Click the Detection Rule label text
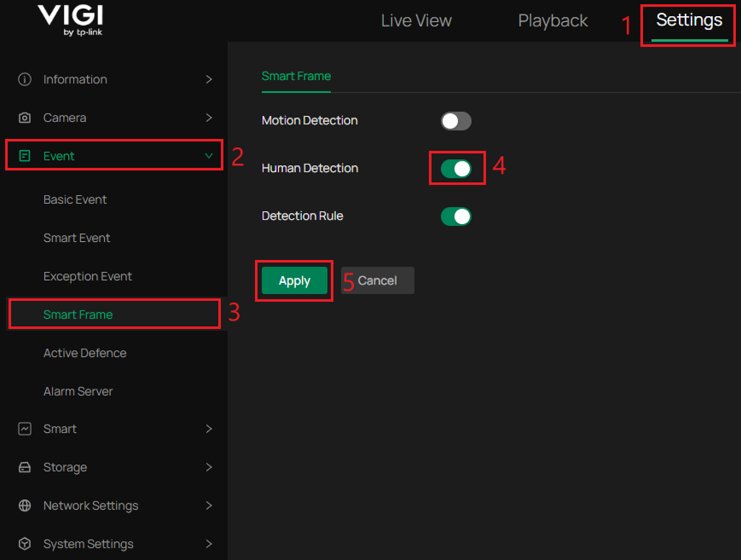The image size is (741, 560). pos(302,216)
